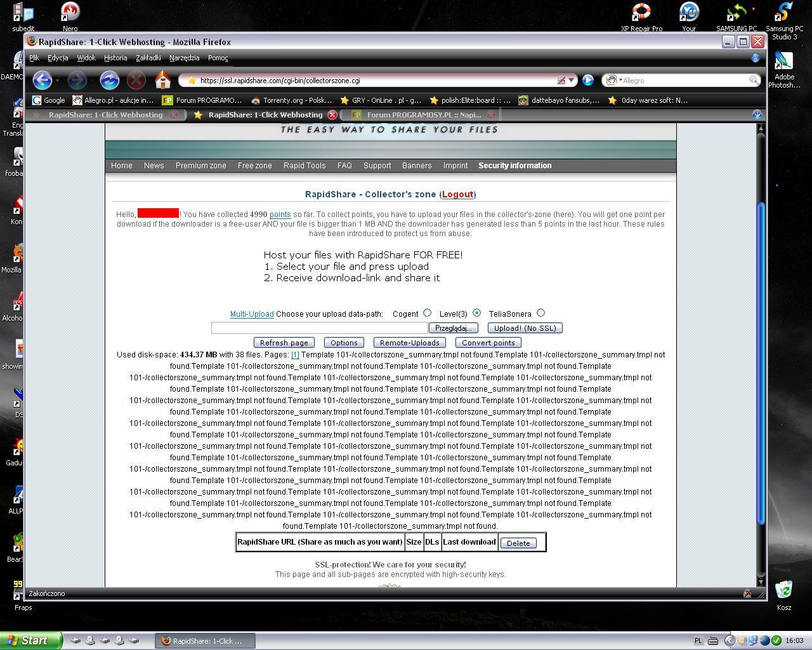The width and height of the screenshot is (812, 650).
Task: Open the Kosz recycle bin
Action: pos(784,595)
